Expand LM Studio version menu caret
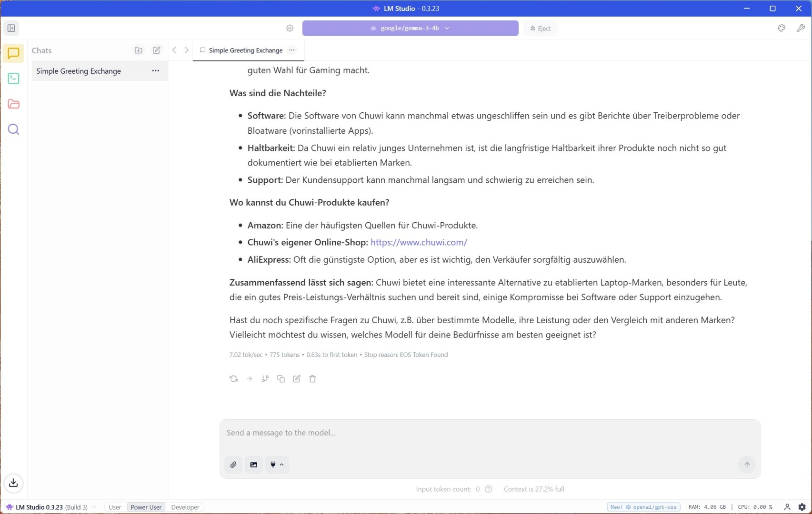Viewport: 812px width, 514px height. pyautogui.click(x=94, y=507)
